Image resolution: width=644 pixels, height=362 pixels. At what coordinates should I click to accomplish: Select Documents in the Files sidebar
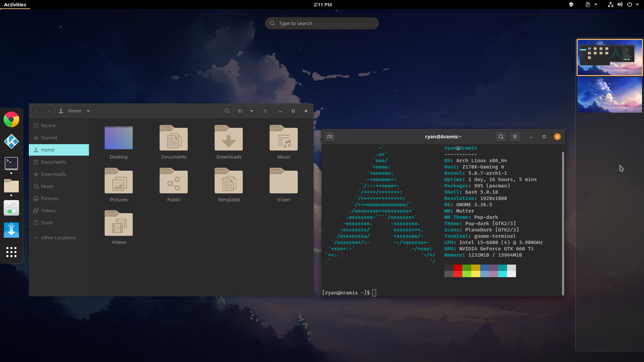pos(59,162)
